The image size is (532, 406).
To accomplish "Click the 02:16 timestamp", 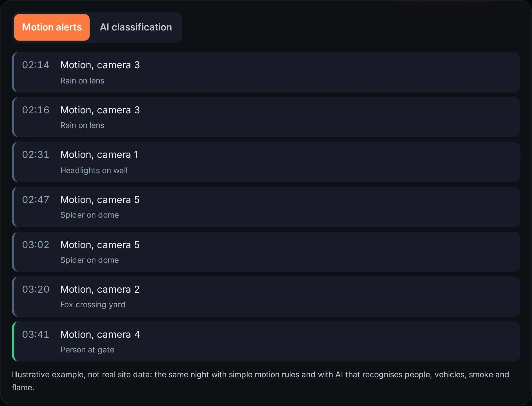I will (x=36, y=110).
